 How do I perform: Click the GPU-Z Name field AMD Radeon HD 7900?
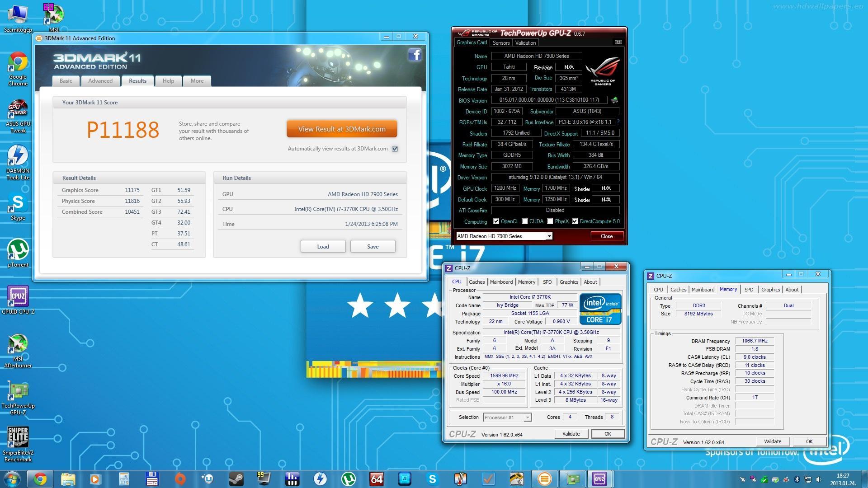537,56
